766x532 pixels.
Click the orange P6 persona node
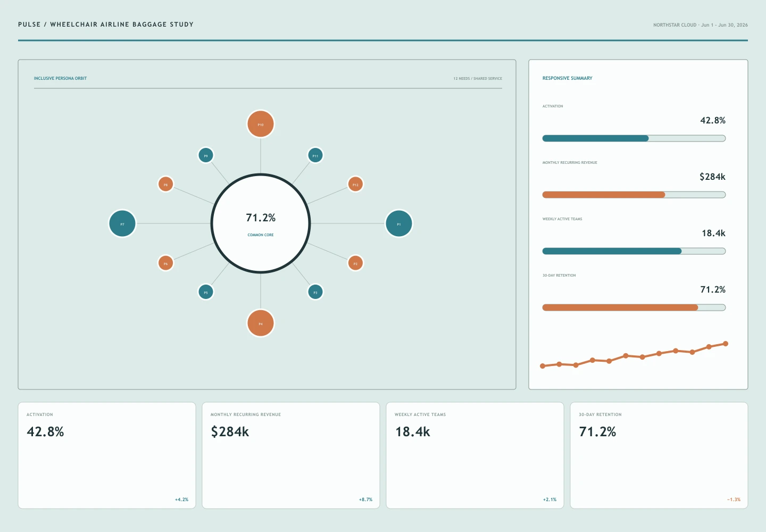tap(165, 263)
